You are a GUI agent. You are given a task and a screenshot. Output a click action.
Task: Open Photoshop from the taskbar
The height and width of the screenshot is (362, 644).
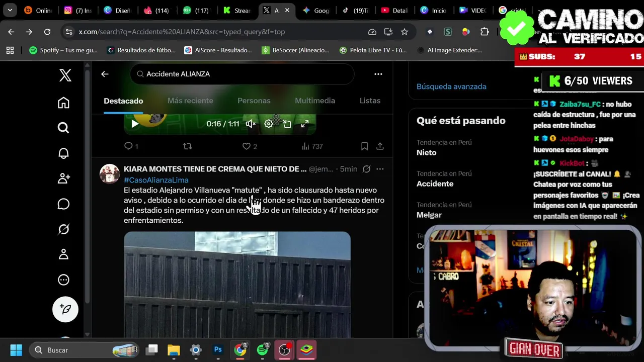[x=218, y=350]
